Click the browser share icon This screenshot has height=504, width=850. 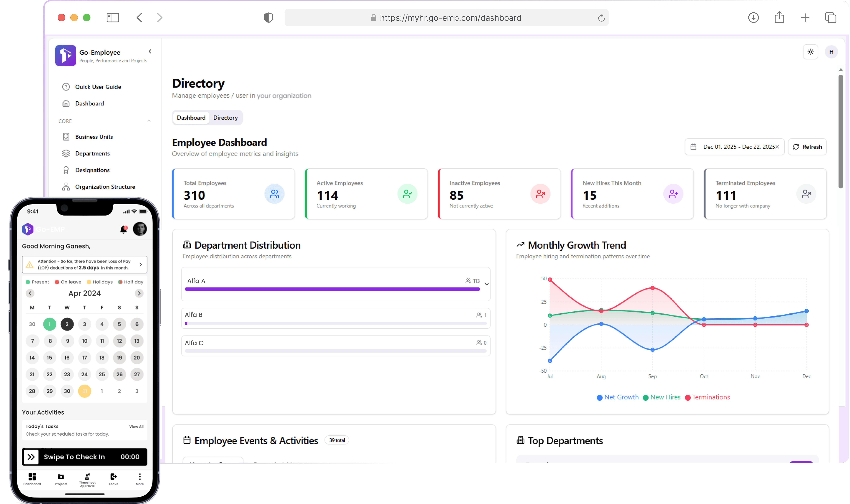click(779, 18)
